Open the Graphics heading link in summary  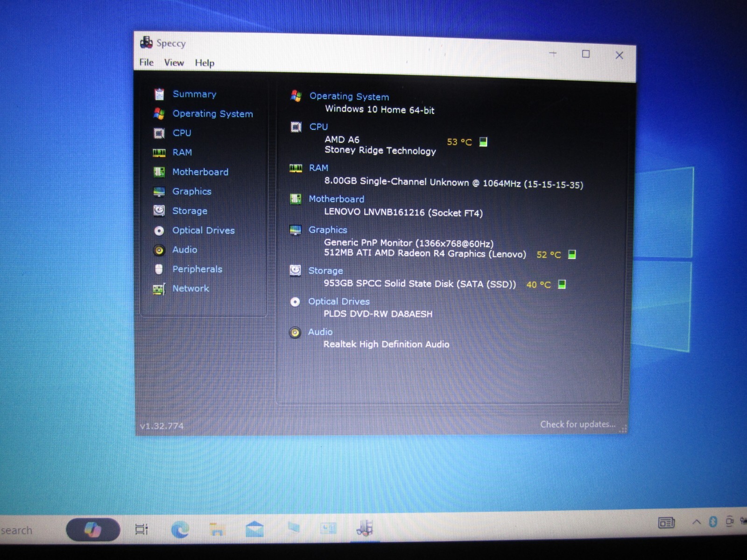pos(328,230)
